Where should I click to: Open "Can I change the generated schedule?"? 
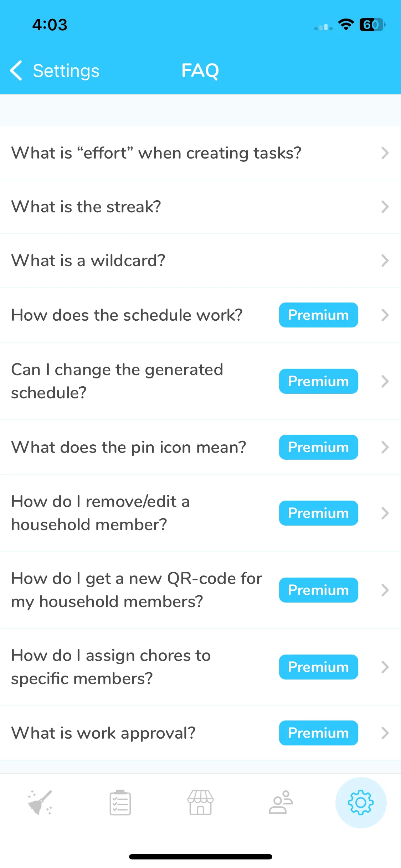click(200, 381)
